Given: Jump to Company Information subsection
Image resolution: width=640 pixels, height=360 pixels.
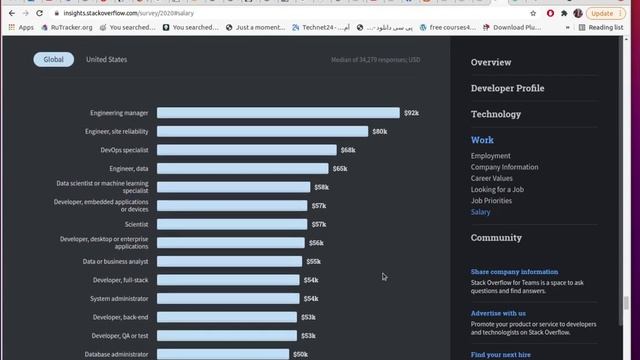Looking at the screenshot, I should [504, 167].
